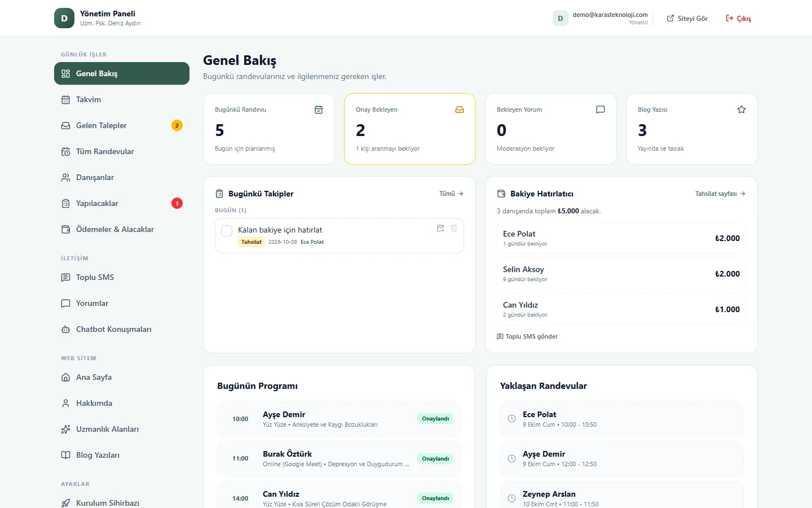Screen dimensions: 812x508
Task: Go to the Hakkımda page
Action: (122, 403)
